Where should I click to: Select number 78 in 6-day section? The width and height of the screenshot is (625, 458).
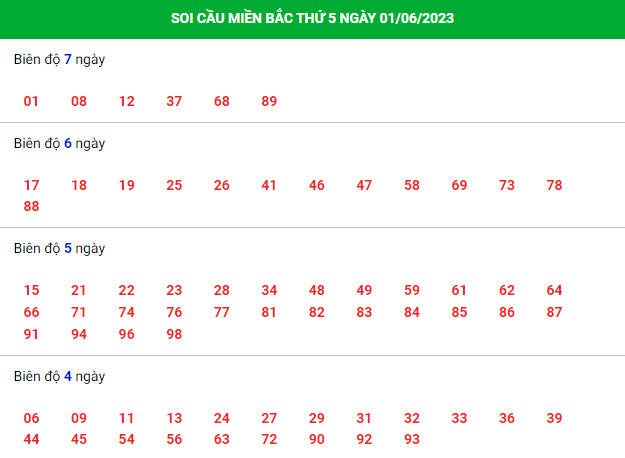pyautogui.click(x=554, y=185)
